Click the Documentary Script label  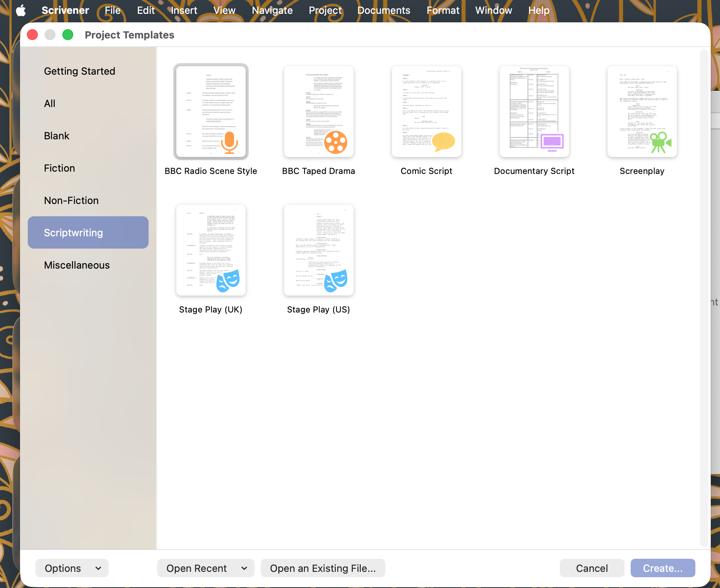(534, 171)
